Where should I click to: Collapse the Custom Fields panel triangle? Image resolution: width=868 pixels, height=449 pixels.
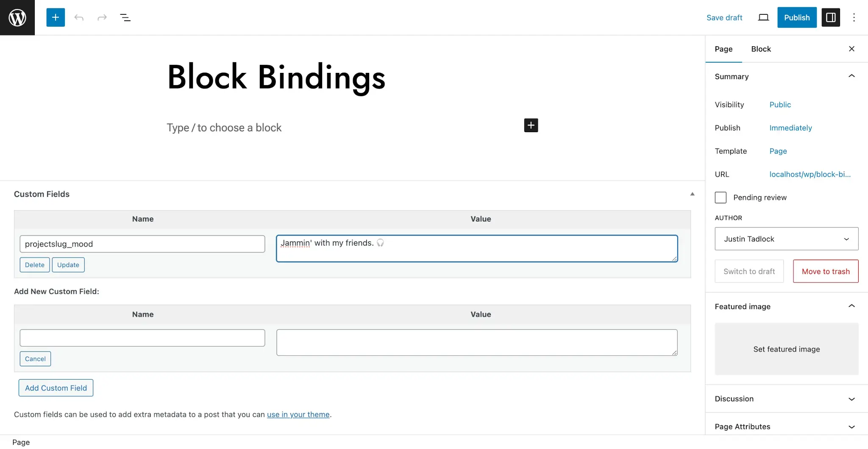tap(692, 194)
